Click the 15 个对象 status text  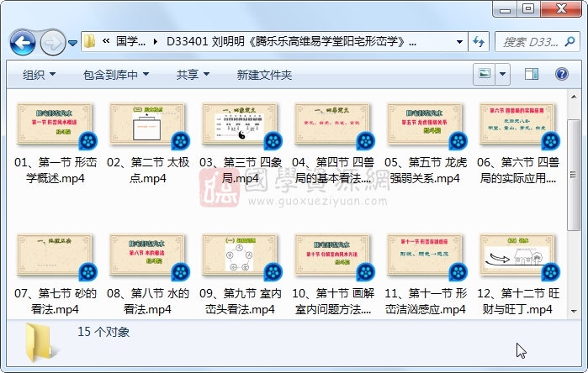pyautogui.click(x=103, y=332)
